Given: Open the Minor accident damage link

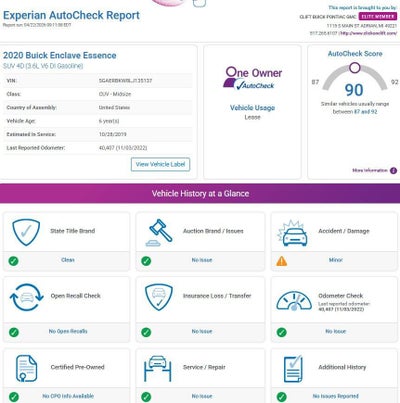Looking at the screenshot, I should pos(336,260).
